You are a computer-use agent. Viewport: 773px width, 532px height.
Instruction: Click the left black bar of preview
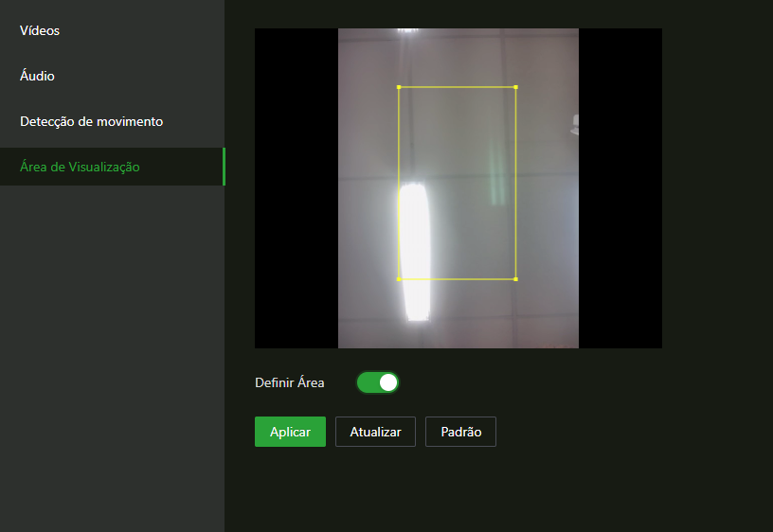tap(296, 187)
